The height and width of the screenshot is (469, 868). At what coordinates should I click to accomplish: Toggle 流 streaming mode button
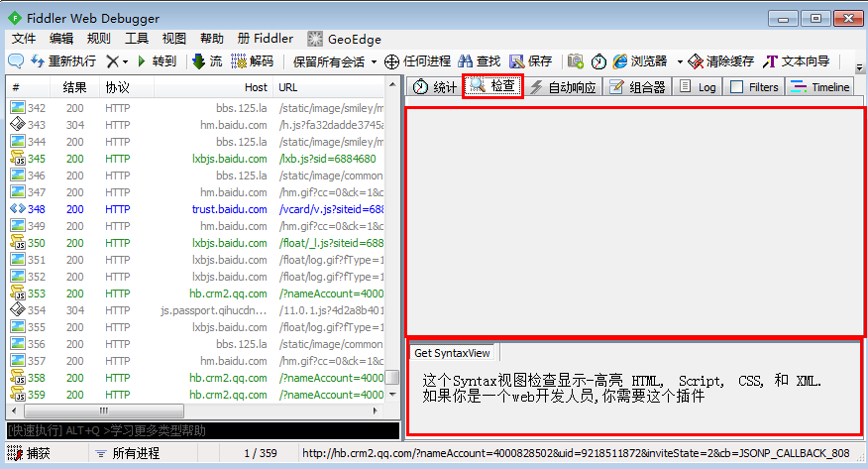click(x=207, y=60)
